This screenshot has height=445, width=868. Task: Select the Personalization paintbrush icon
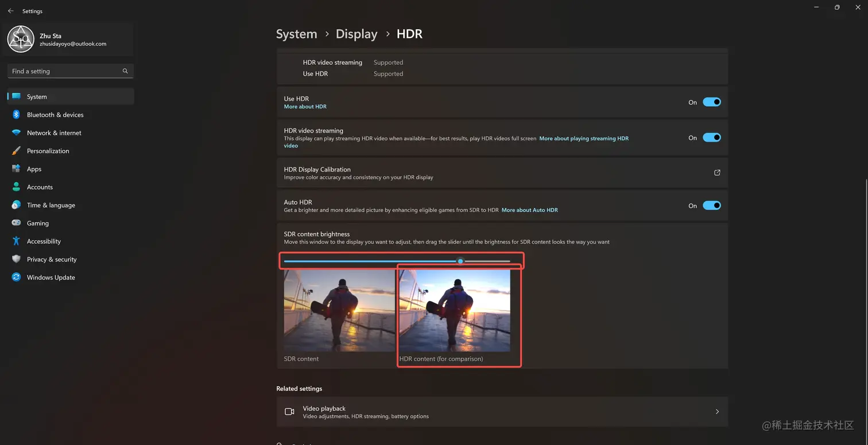pyautogui.click(x=16, y=151)
